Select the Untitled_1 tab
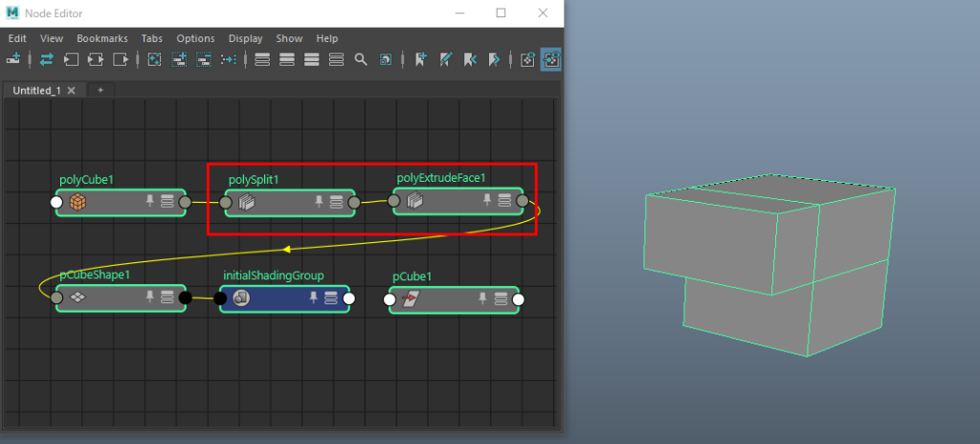The image size is (980, 444). pyautogui.click(x=37, y=90)
